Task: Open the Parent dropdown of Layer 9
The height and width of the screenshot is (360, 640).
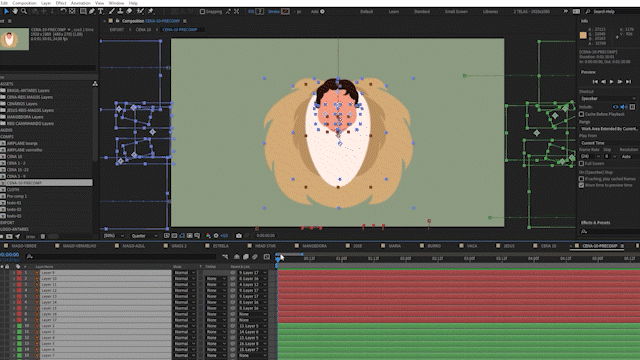Action: click(253, 273)
